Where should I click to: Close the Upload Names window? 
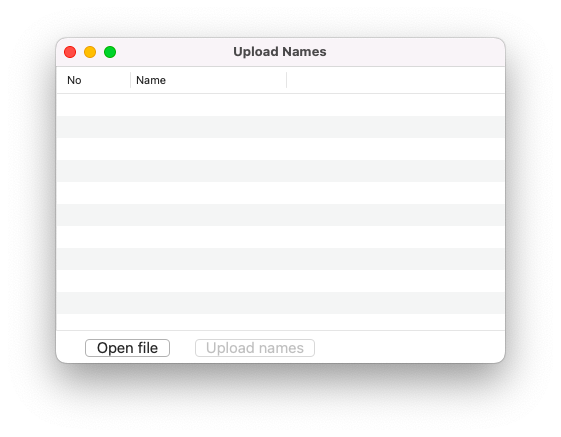click(x=70, y=52)
